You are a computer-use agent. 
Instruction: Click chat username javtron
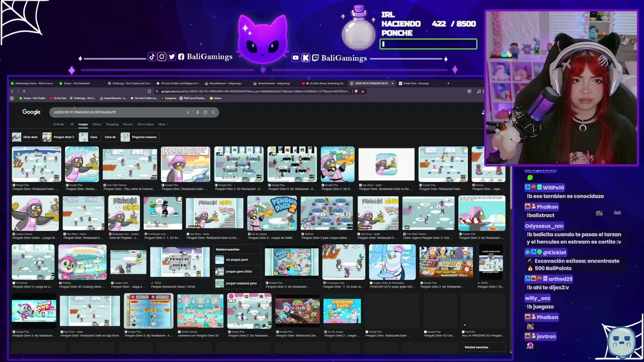pyautogui.click(x=546, y=336)
